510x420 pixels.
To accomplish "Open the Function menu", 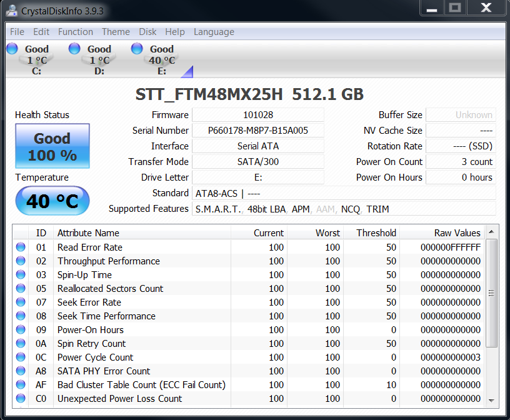I will [76, 32].
